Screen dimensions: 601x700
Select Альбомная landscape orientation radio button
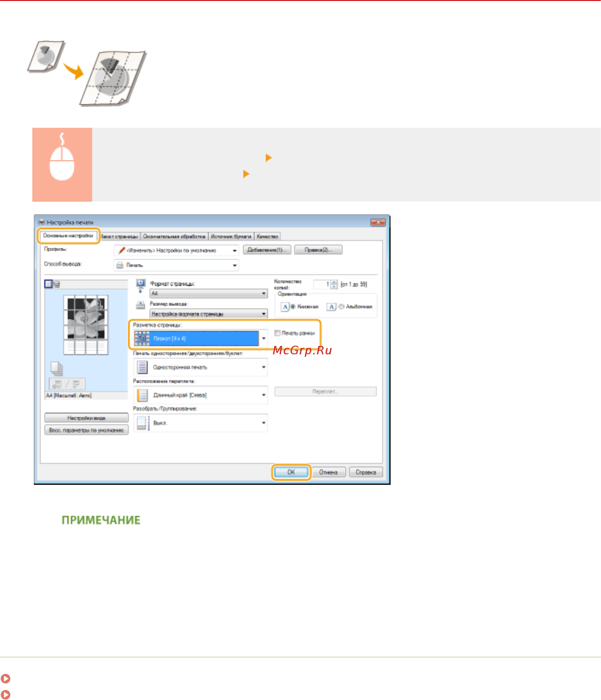click(x=341, y=306)
